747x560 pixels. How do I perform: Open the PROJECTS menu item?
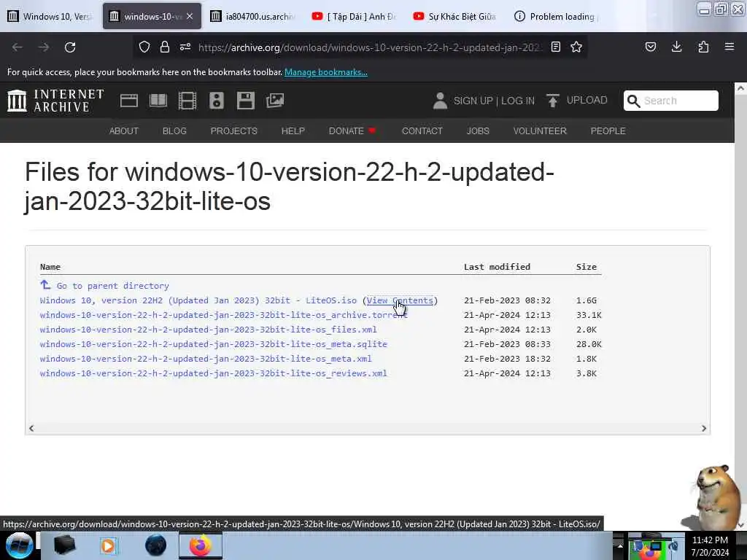(234, 131)
